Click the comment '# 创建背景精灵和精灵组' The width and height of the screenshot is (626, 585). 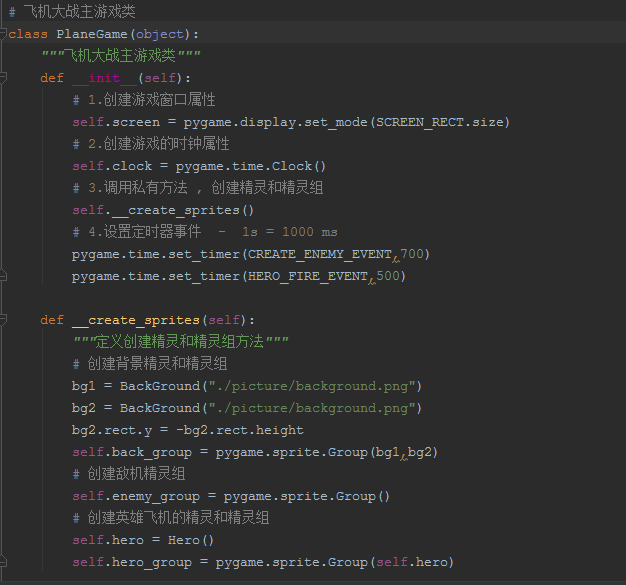tap(150, 363)
